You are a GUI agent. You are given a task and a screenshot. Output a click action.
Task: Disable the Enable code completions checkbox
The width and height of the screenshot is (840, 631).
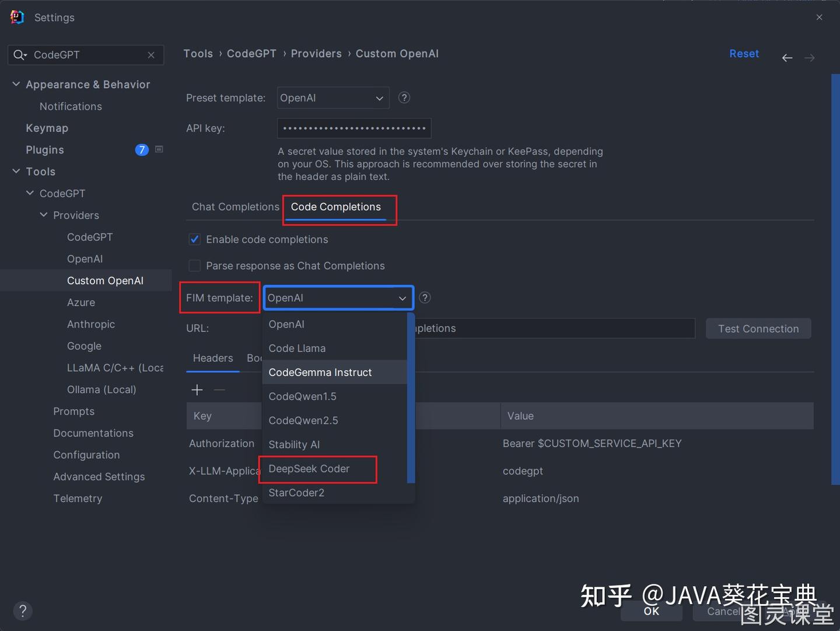(x=195, y=239)
